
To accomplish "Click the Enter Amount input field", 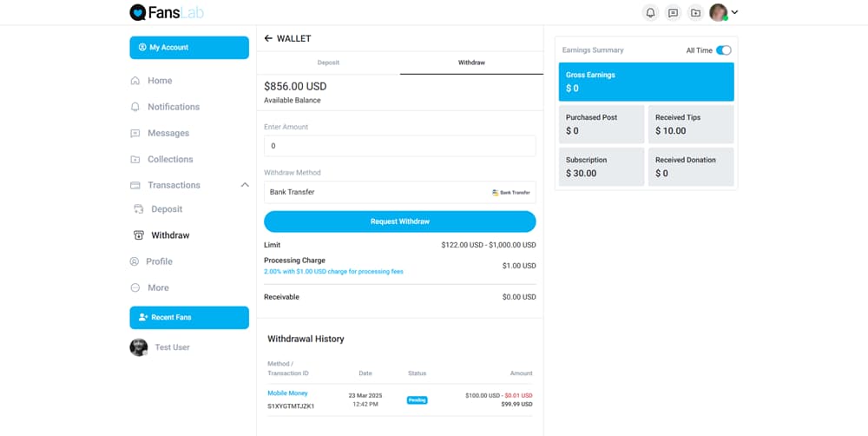I will coord(399,146).
